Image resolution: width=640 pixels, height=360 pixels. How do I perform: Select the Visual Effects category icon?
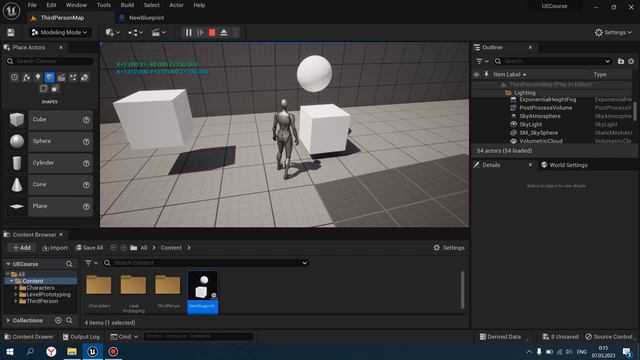pos(73,77)
